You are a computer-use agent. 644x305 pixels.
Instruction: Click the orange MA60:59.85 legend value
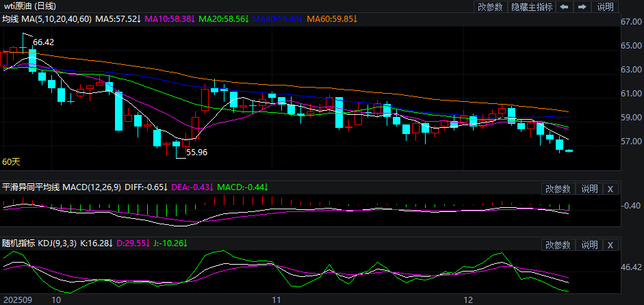click(331, 18)
